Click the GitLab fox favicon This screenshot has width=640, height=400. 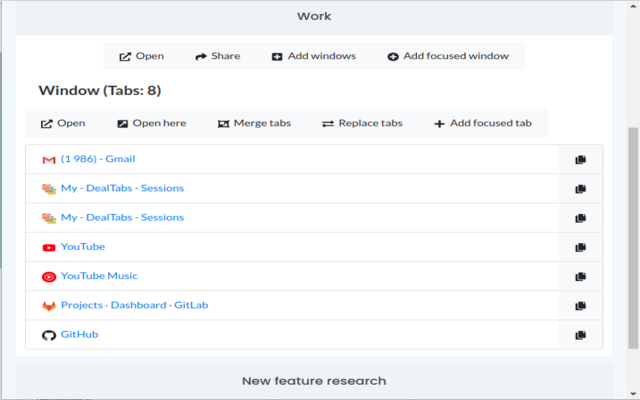click(x=49, y=306)
